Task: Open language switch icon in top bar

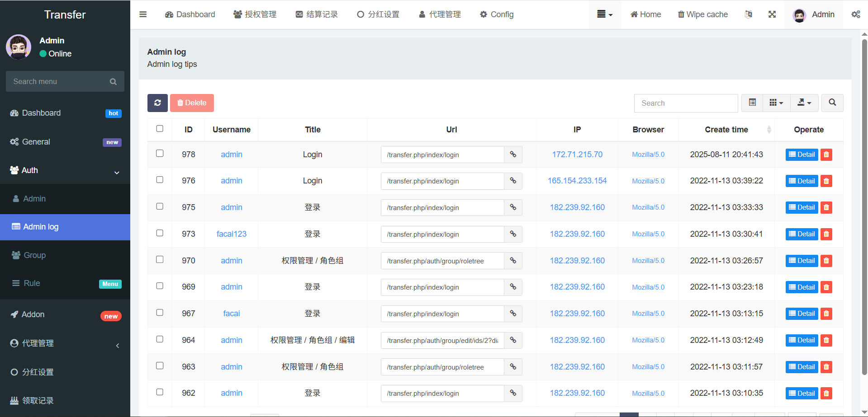Action: click(749, 14)
